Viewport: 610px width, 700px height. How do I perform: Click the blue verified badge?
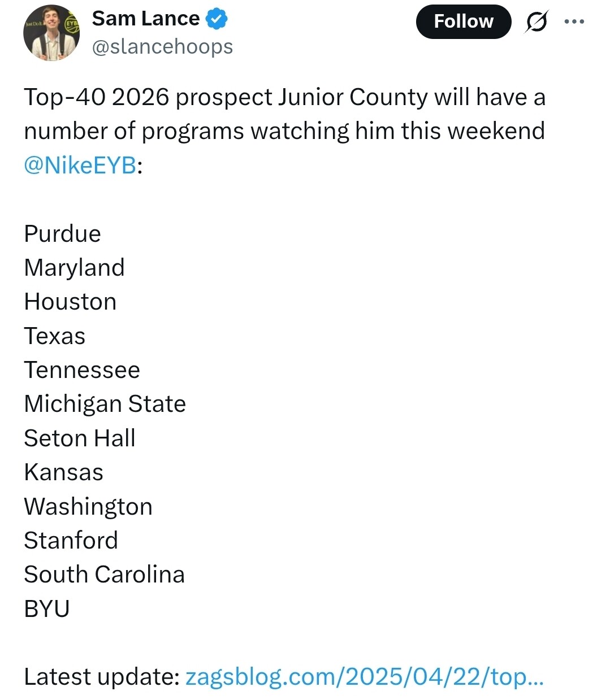pos(217,19)
